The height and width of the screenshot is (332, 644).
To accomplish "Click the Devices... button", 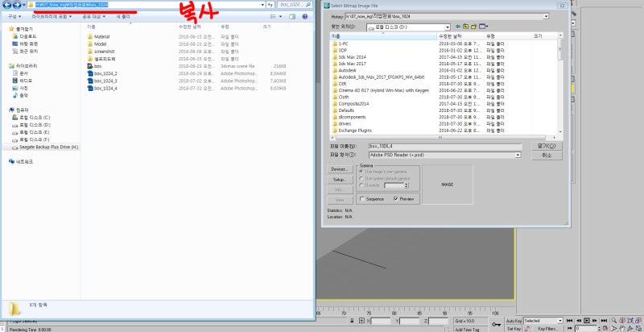I will pyautogui.click(x=340, y=169).
